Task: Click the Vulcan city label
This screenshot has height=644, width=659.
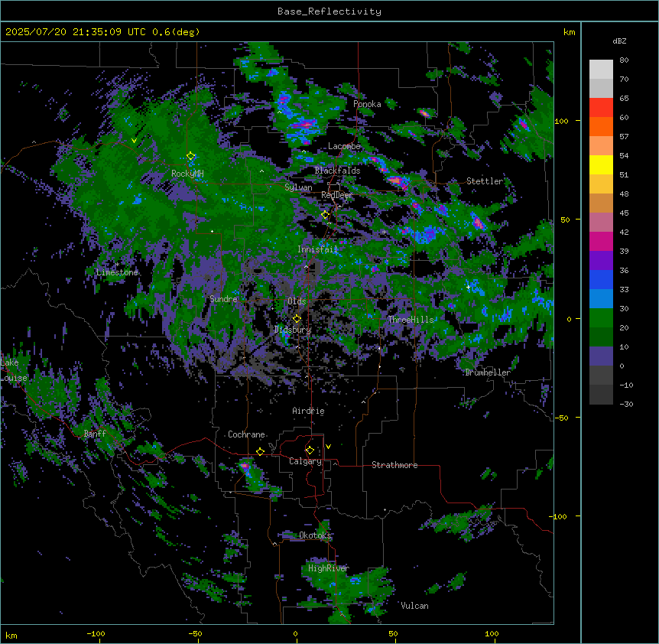Action: tap(414, 606)
